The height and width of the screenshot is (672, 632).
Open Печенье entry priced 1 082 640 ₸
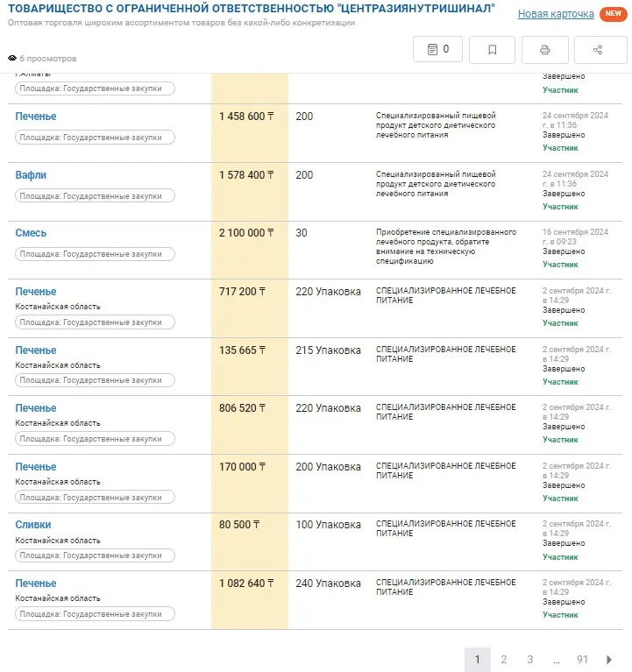(x=36, y=583)
